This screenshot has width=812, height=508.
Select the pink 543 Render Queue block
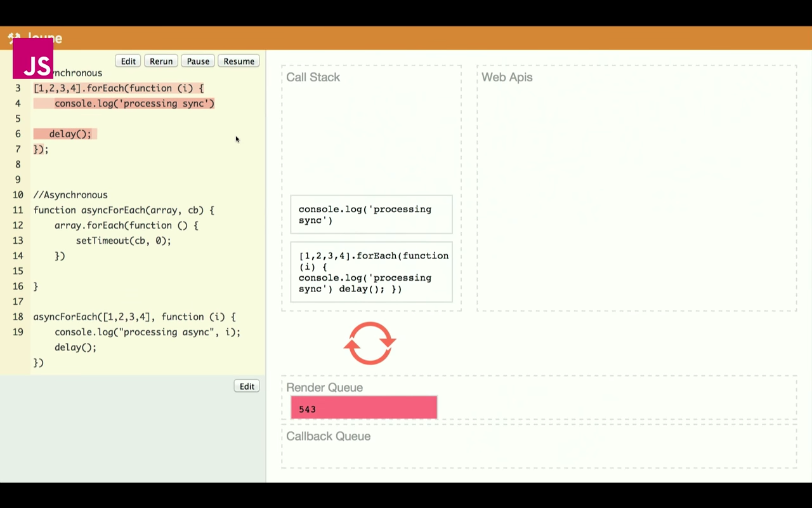pyautogui.click(x=363, y=408)
